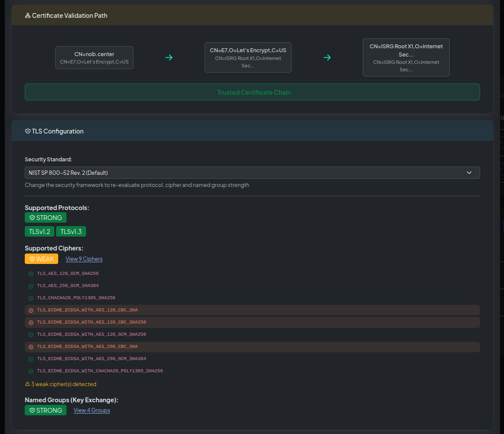Click the weak icon beside ECDHE_ECDSA_WITH_AES_256_CBC_SHA
Image resolution: width=504 pixels, height=434 pixels.
(x=31, y=347)
